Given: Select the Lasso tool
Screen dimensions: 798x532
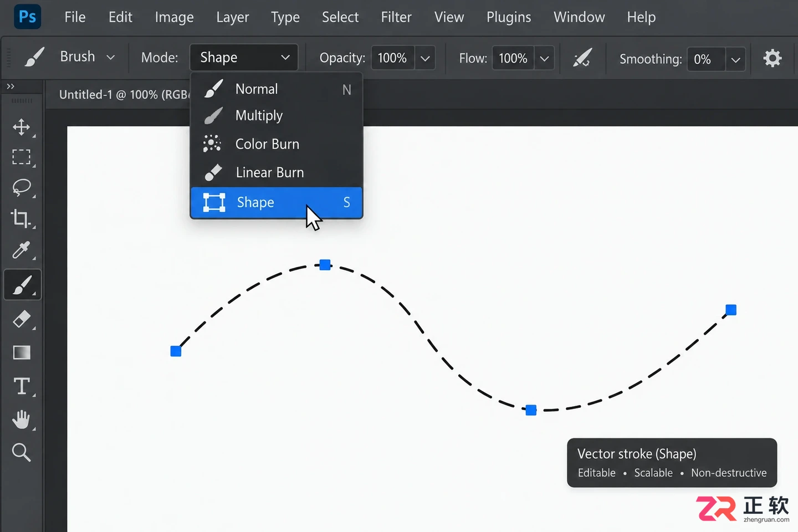Looking at the screenshot, I should click(22, 187).
